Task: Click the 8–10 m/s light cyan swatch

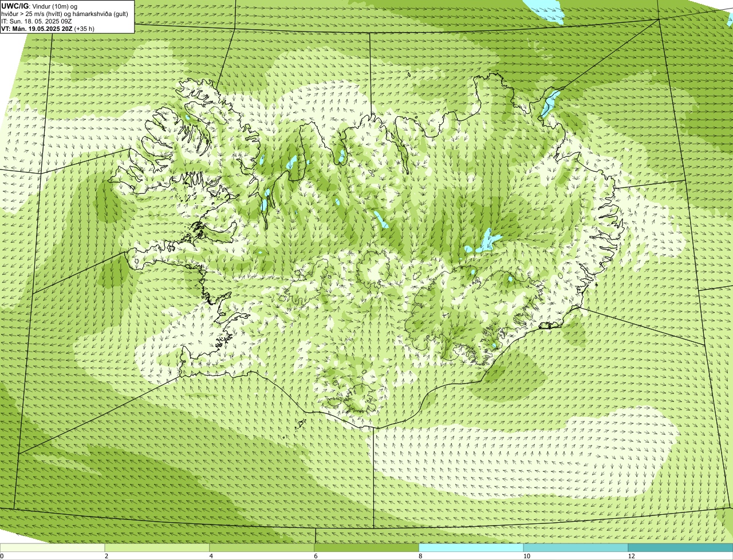Action: (x=471, y=548)
